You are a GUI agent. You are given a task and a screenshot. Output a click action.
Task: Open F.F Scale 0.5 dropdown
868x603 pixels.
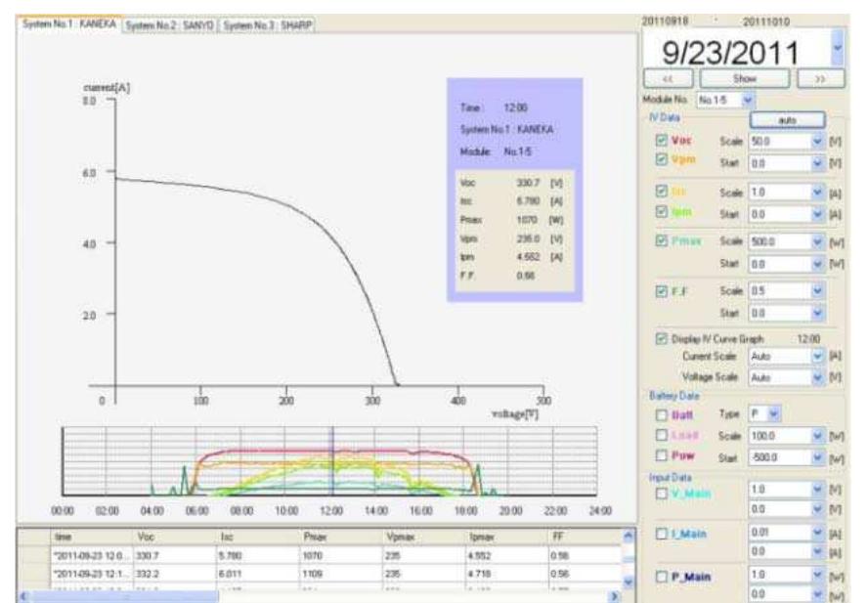817,291
